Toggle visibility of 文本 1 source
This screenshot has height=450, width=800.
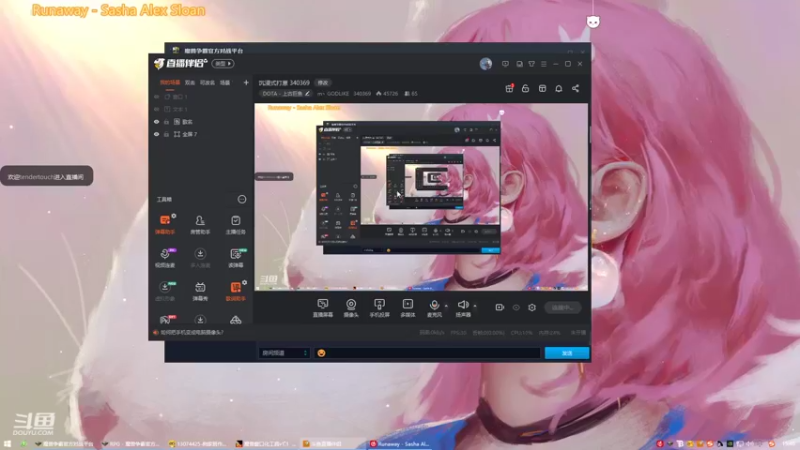click(x=157, y=109)
